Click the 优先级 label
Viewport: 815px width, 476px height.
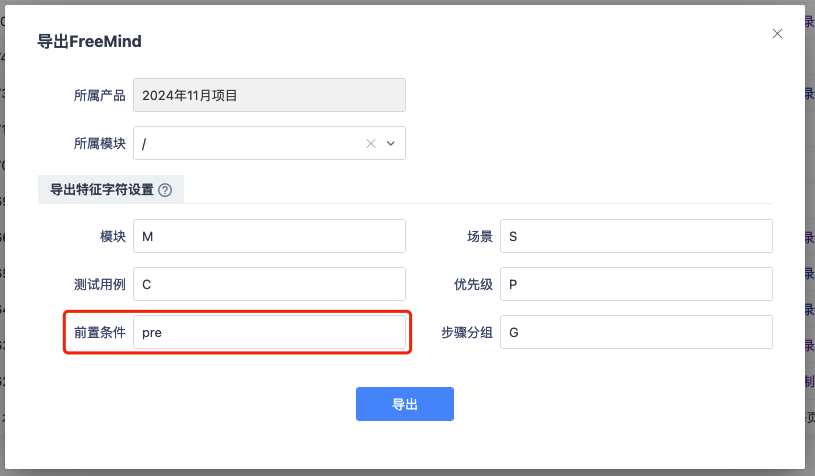[x=473, y=285]
